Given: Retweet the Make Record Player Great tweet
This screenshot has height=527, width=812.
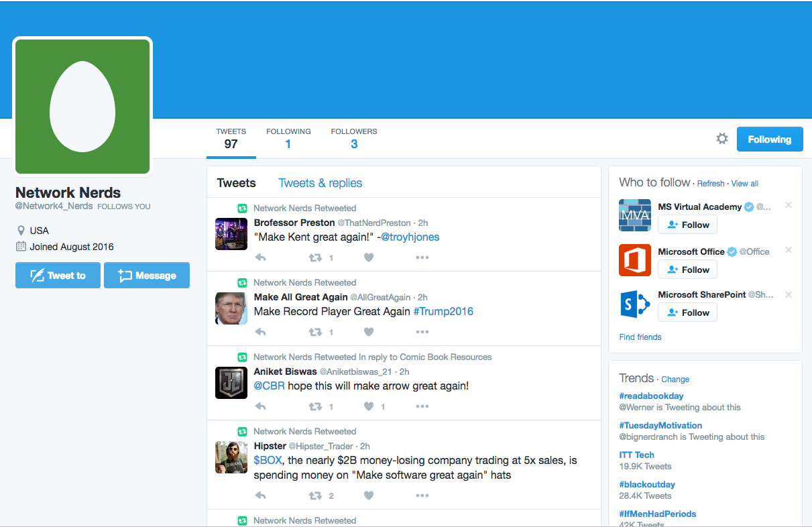Looking at the screenshot, I should click(x=315, y=332).
